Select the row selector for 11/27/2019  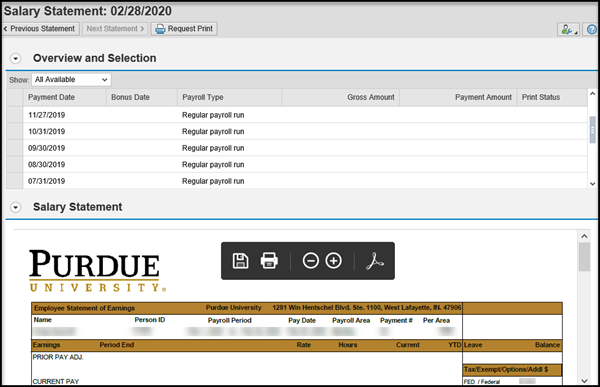click(x=15, y=115)
